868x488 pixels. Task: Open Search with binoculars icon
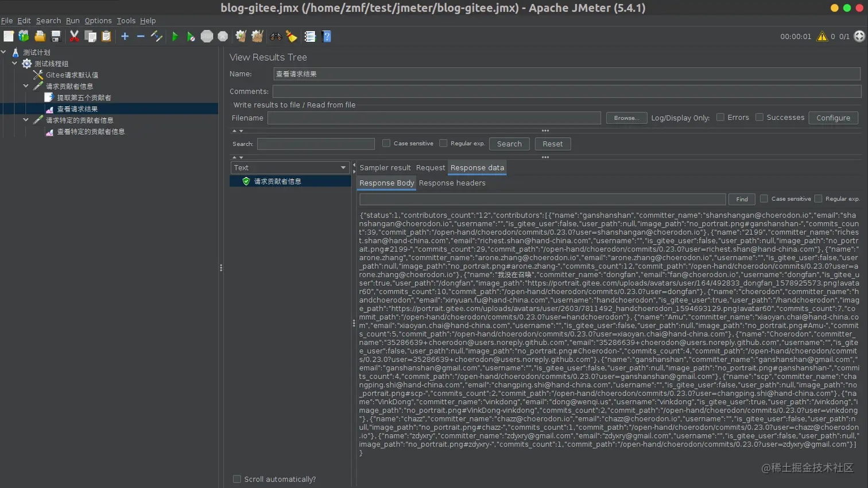coord(276,36)
